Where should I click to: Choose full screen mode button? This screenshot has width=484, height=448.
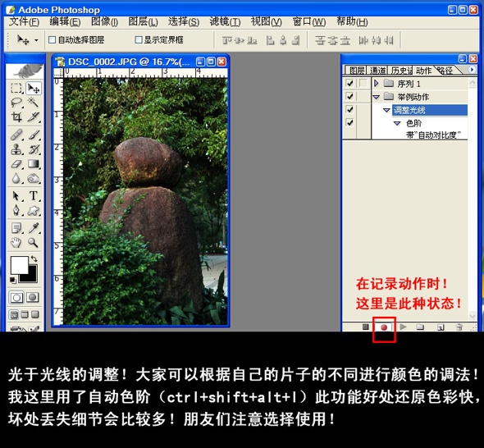click(35, 314)
